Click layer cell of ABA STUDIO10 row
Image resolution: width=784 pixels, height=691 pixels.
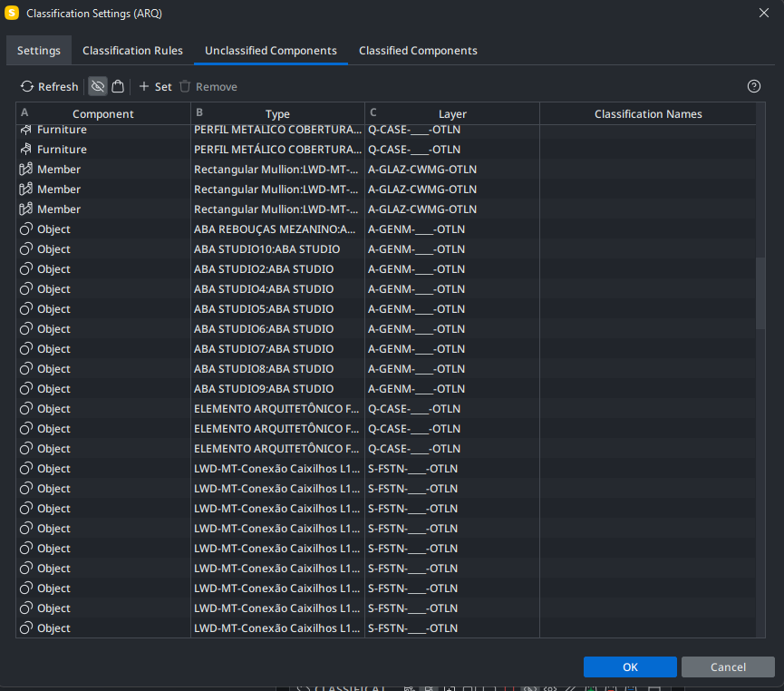tap(452, 249)
